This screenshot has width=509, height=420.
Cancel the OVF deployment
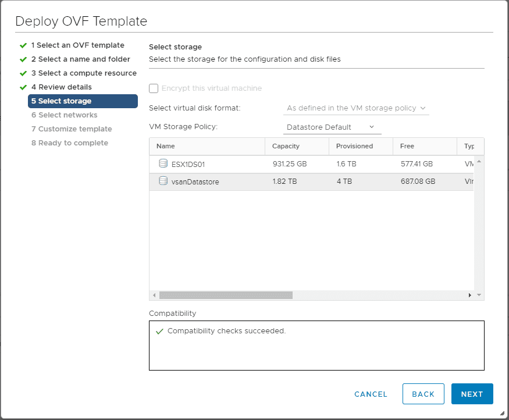point(371,394)
